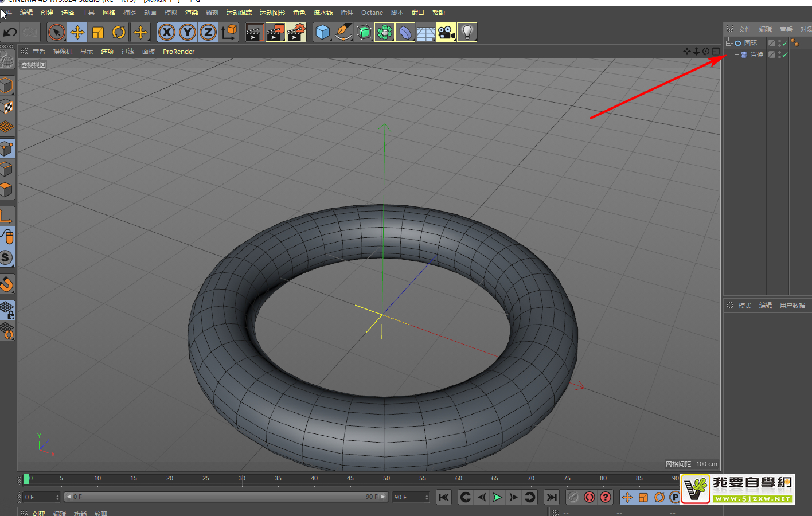Open the 创建 menu
The height and width of the screenshot is (516, 812).
pyautogui.click(x=47, y=13)
